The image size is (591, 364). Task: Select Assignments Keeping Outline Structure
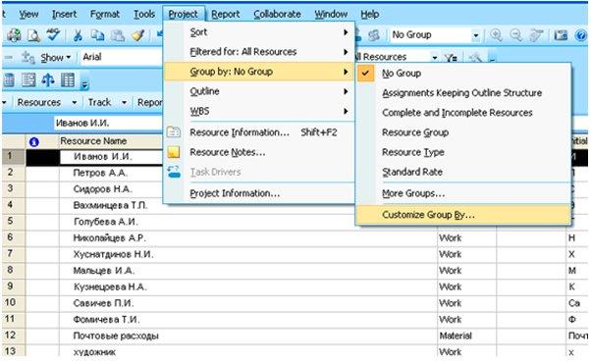coord(463,93)
